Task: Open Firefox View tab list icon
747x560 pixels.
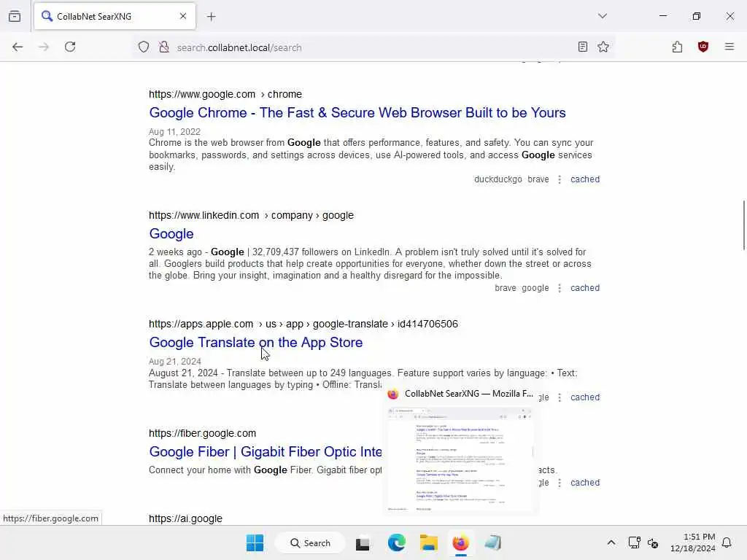Action: point(15,16)
